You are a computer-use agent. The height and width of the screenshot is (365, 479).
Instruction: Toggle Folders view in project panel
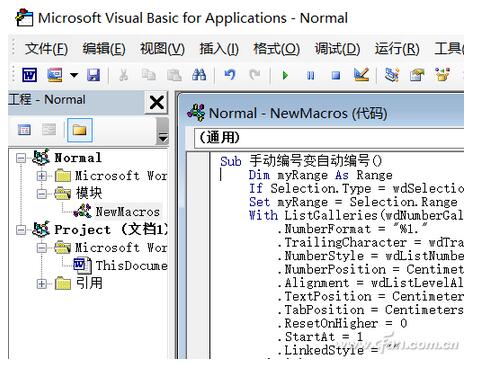(x=80, y=130)
